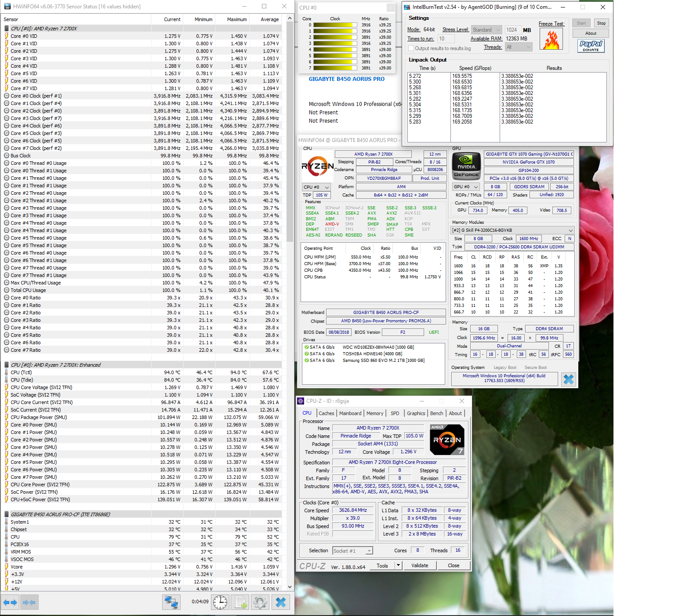The image size is (675, 616).
Task: Click the thermometer icon beside CPU (Tctl)
Action: [7, 372]
